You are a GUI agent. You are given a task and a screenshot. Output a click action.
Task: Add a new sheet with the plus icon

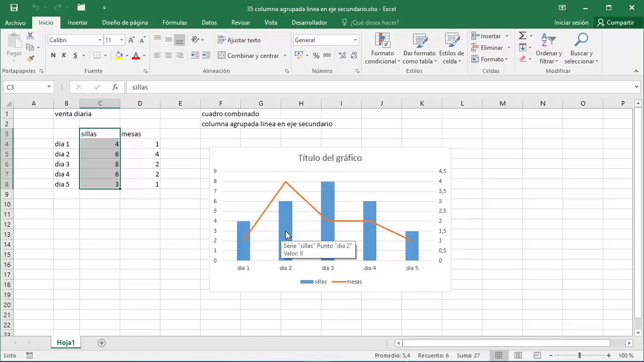(x=102, y=343)
